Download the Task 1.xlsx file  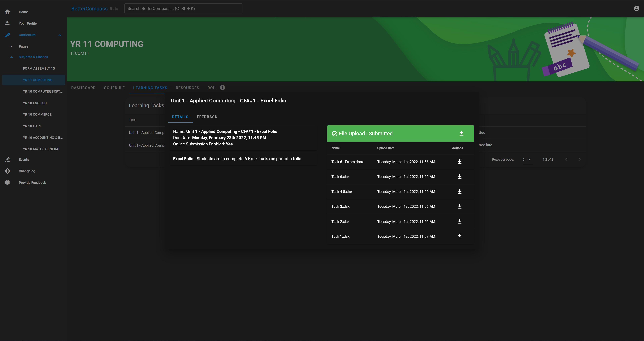459,236
